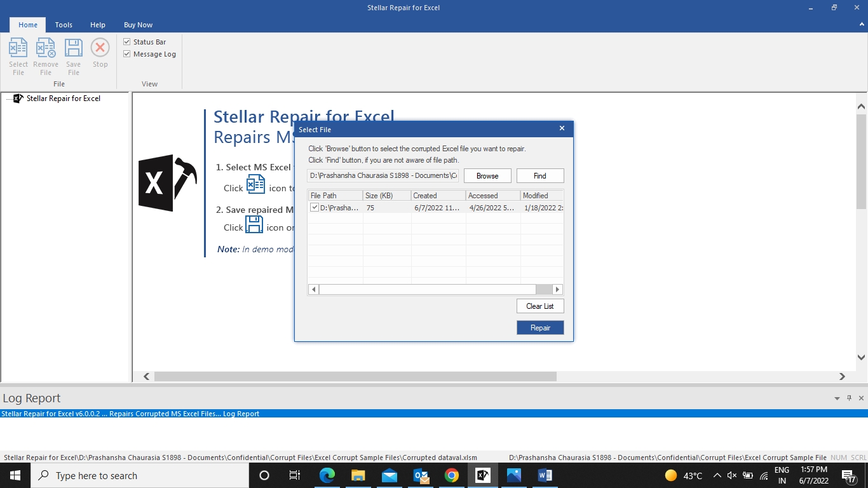Click the save disk icon in step 2 instructions

click(254, 224)
